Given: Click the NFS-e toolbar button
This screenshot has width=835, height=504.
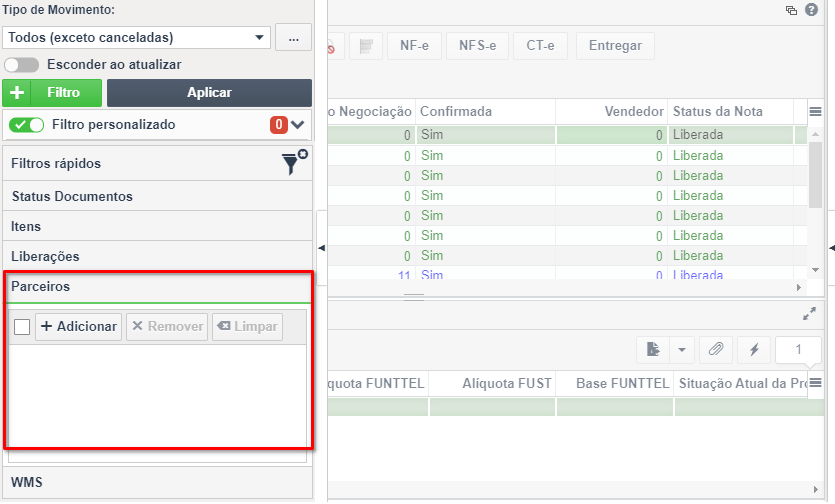Looking at the screenshot, I should pos(478,46).
